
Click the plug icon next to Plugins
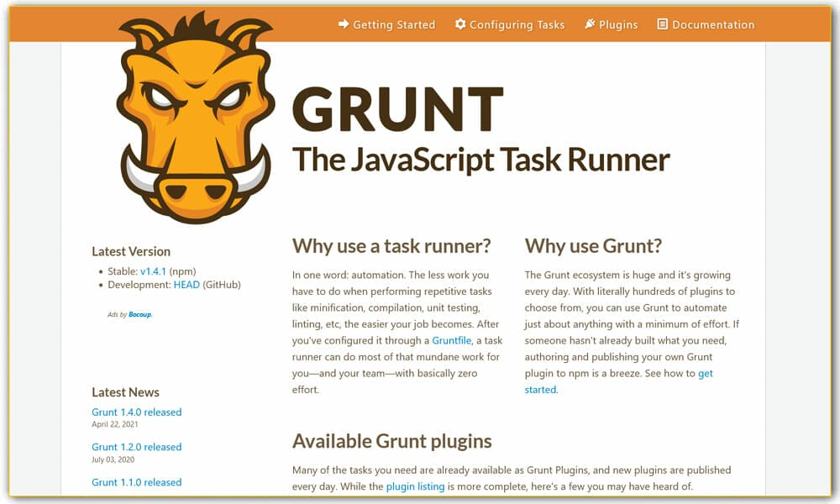589,24
